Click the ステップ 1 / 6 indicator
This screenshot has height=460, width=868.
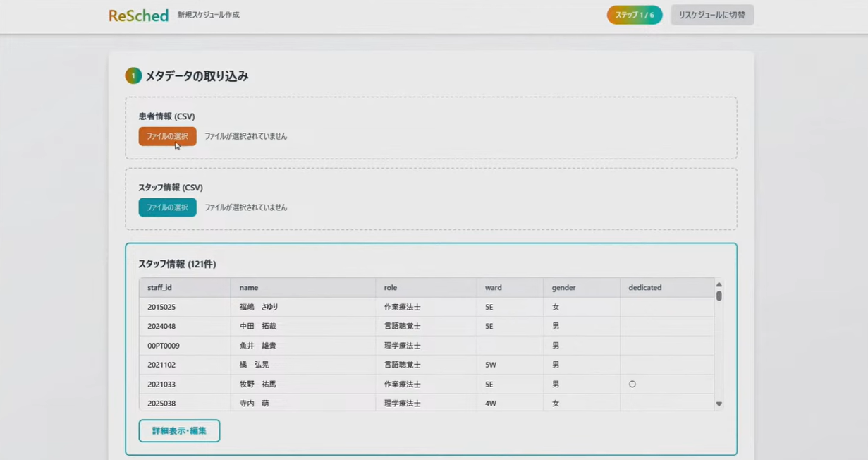(634, 15)
